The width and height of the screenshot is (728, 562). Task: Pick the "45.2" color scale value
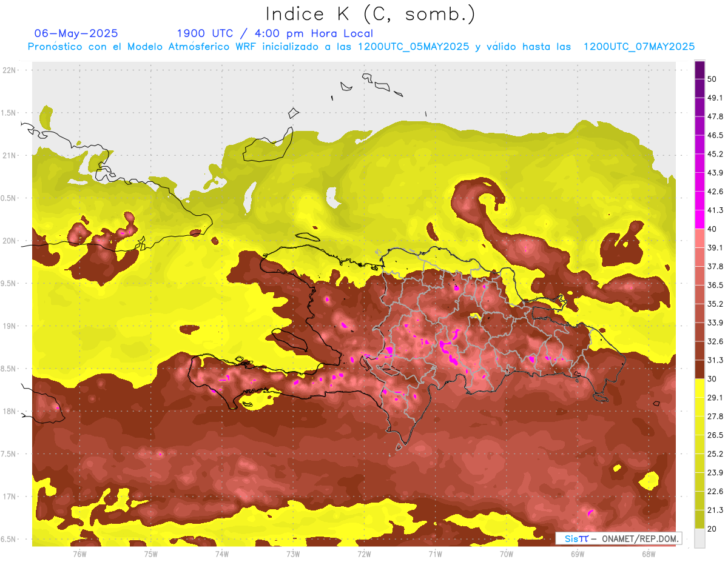click(x=715, y=154)
